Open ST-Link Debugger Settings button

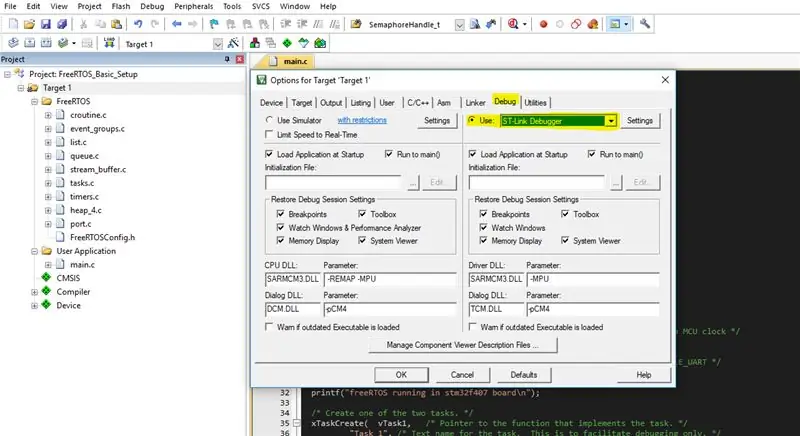640,121
